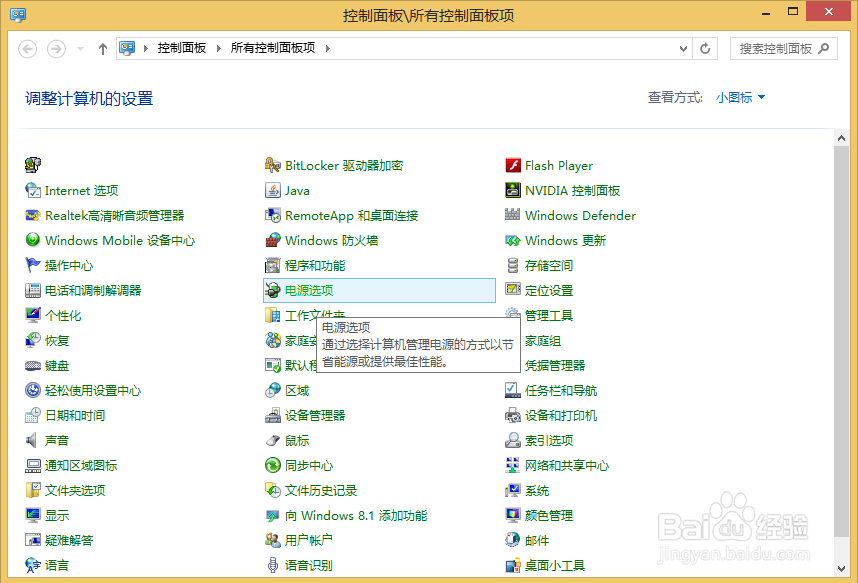Click the magnifier search icon
The image size is (858, 583).
[x=824, y=49]
